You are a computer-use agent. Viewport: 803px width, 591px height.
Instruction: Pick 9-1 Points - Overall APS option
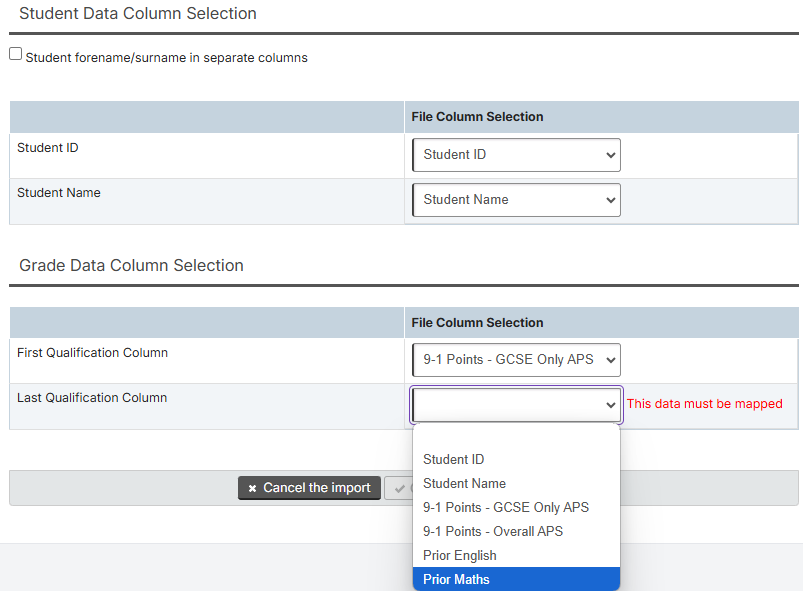click(516, 531)
